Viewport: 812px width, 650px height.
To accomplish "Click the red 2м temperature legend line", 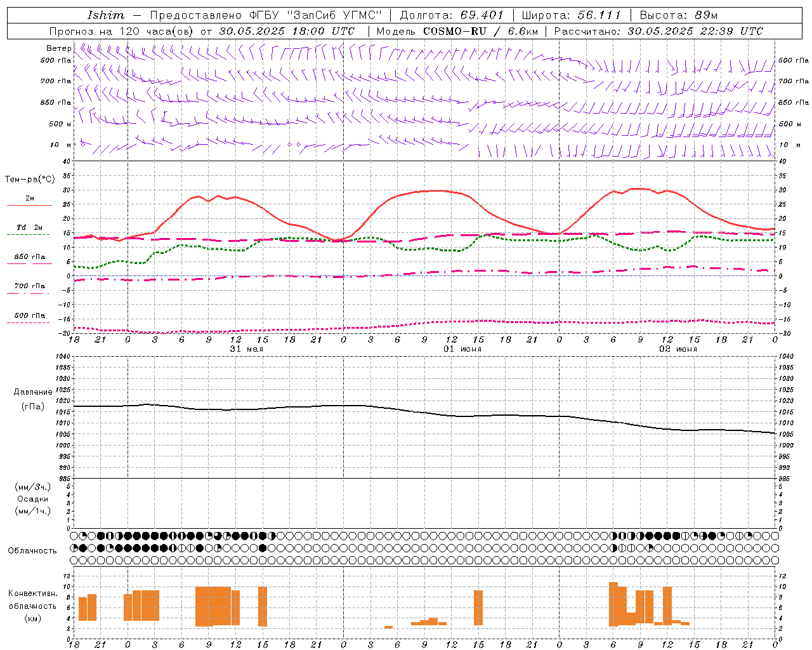I will tap(29, 205).
